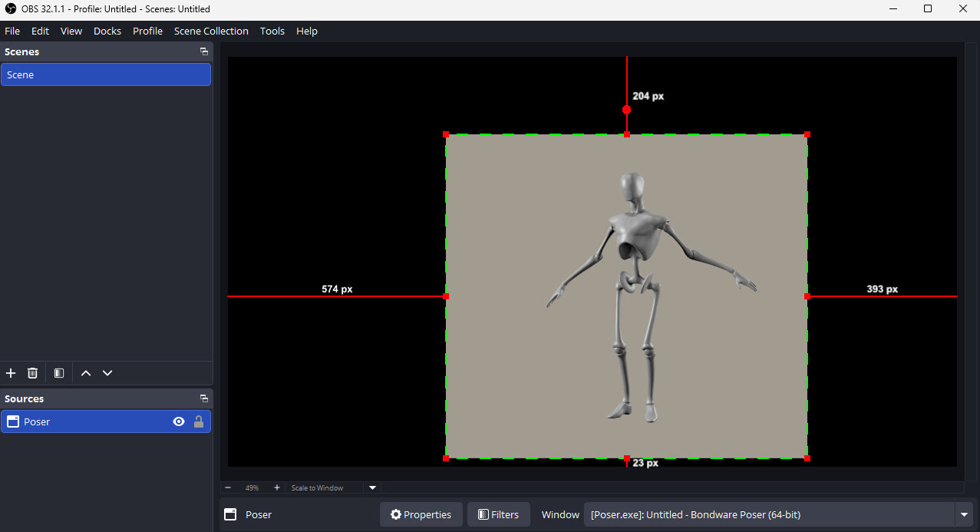980x532 pixels.
Task: Zoom in the preview with plus icon
Action: pos(277,487)
